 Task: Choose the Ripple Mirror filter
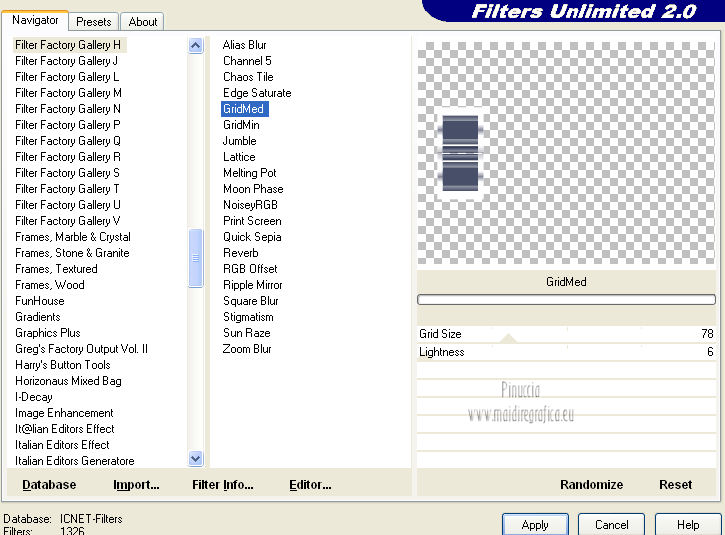tap(252, 285)
